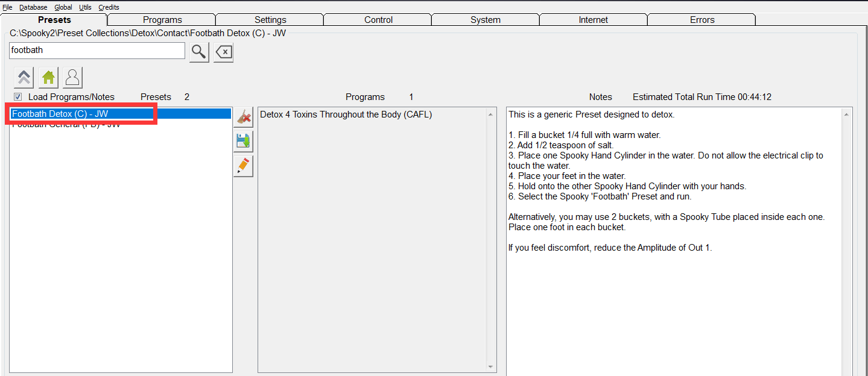The width and height of the screenshot is (868, 376).
Task: Toggle the Load Programs/Notes checkbox
Action: click(18, 97)
